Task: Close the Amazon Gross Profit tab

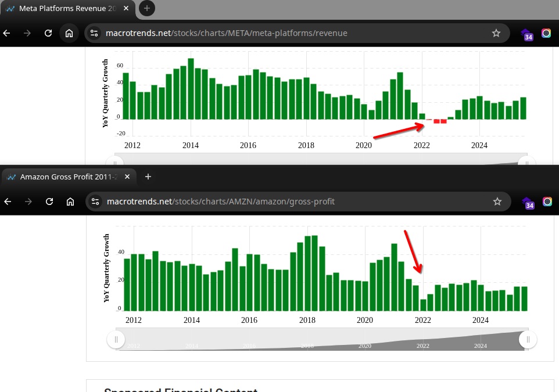Action: point(127,177)
